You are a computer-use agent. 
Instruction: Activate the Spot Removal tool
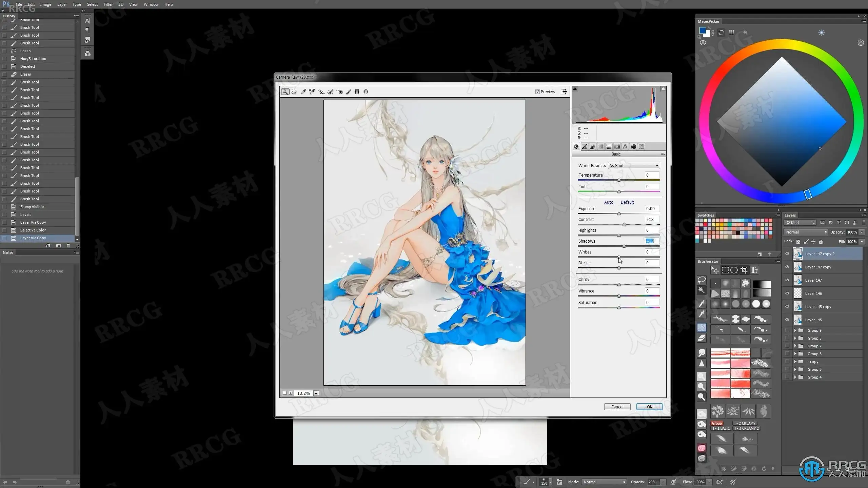coord(330,91)
